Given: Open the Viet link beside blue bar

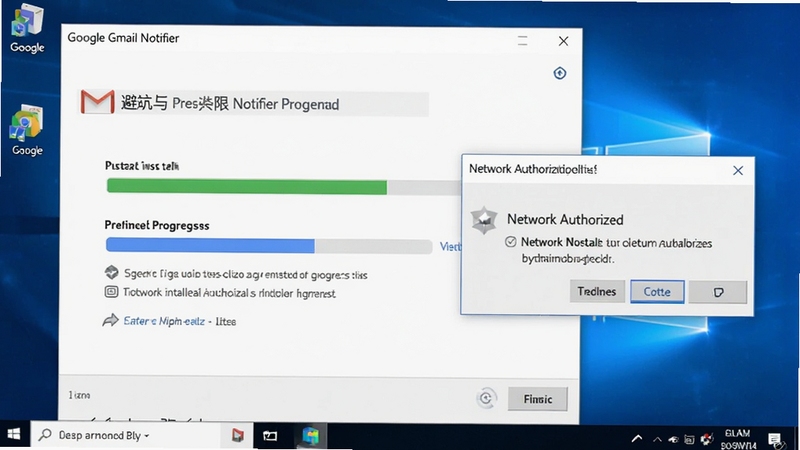Looking at the screenshot, I should point(450,247).
